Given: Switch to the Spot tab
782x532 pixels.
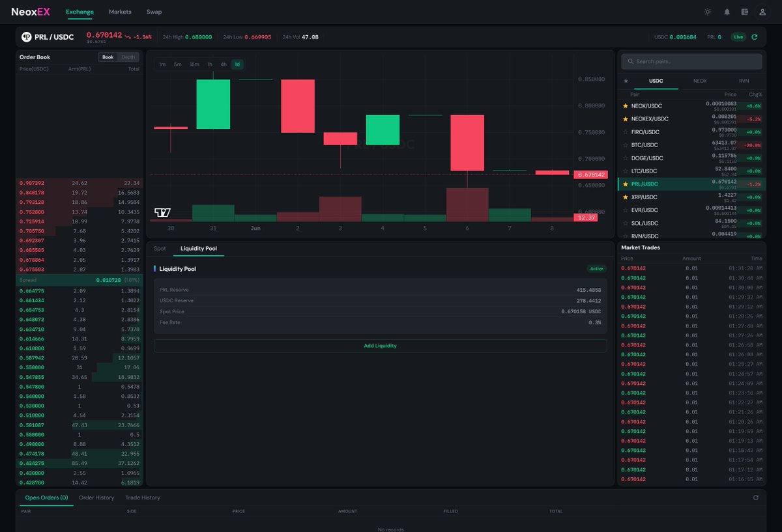Looking at the screenshot, I should click(x=160, y=249).
